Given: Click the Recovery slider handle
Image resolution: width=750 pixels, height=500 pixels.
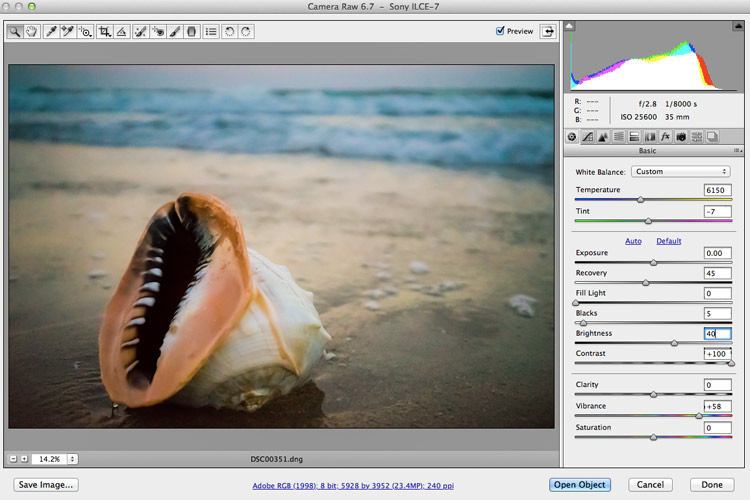Looking at the screenshot, I should point(646,283).
